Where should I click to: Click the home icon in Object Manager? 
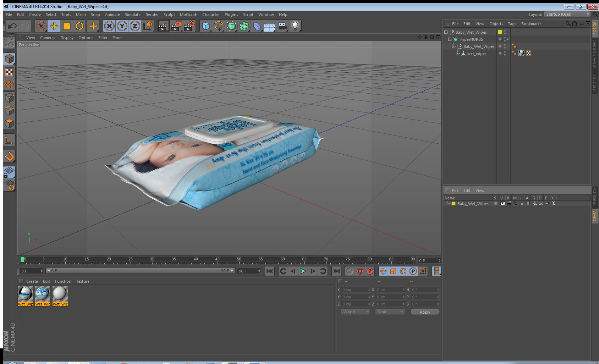click(575, 24)
